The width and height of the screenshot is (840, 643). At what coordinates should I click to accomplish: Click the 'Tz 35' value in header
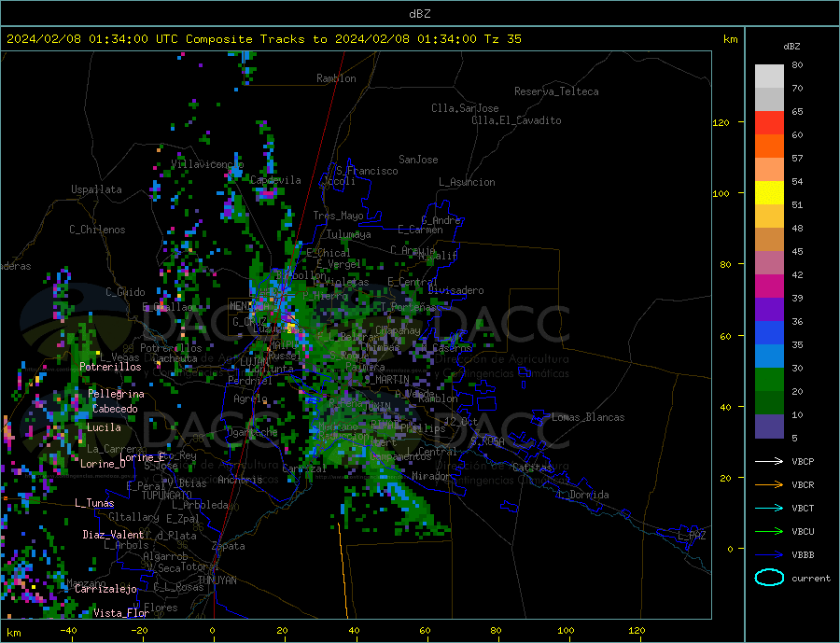tap(502, 39)
